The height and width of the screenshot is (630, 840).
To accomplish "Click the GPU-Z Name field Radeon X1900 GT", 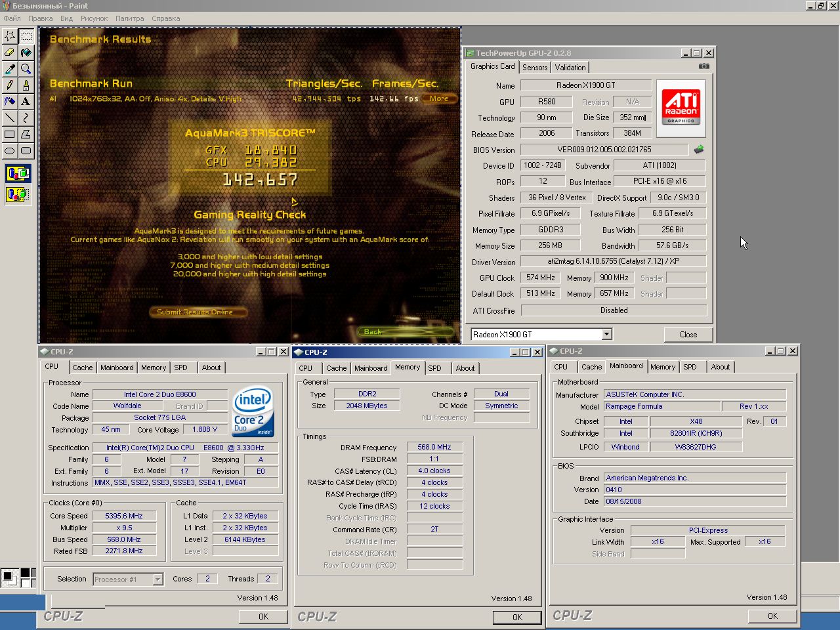I will coord(586,85).
